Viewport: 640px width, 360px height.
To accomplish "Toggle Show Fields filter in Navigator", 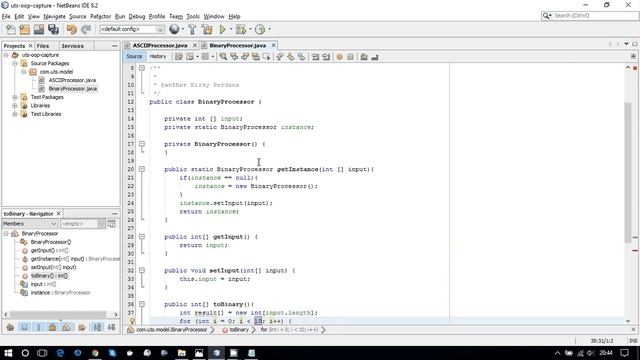I will click(24, 327).
